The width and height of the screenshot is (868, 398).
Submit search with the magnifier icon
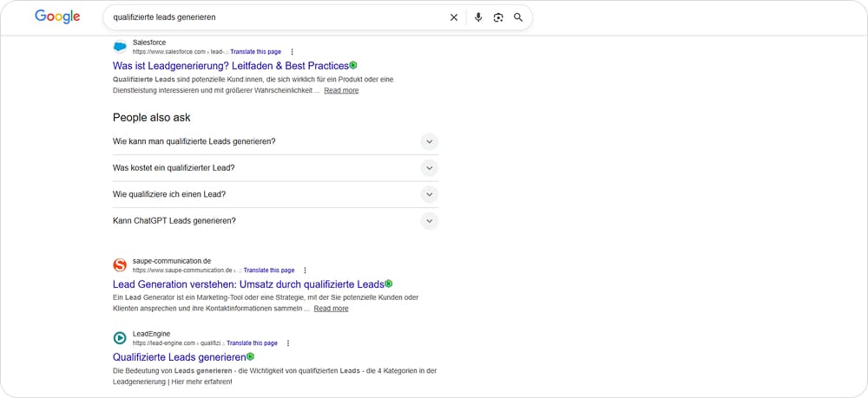point(518,17)
